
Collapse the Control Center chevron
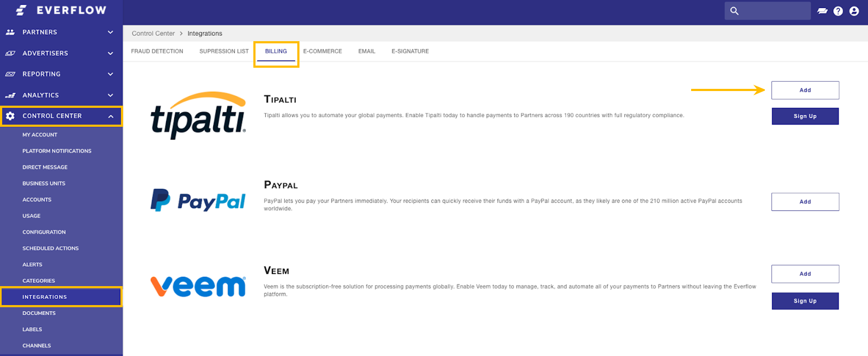pyautogui.click(x=111, y=116)
